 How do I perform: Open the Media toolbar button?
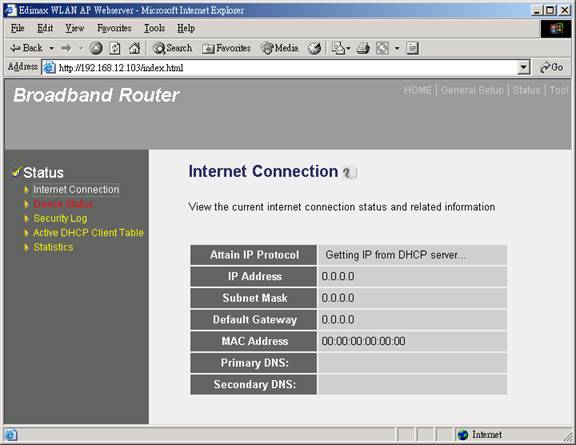click(x=279, y=48)
